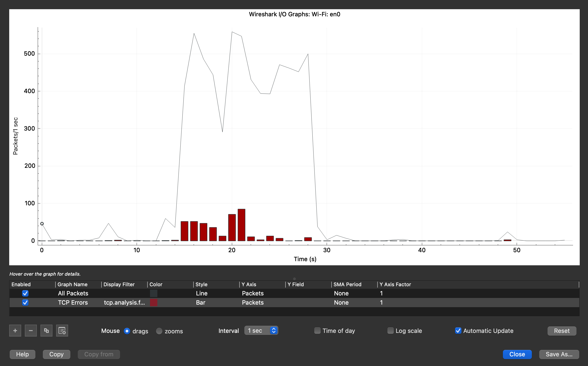The image size is (588, 366).
Task: Click the tallest red bar at 21 seconds
Action: pos(242,225)
